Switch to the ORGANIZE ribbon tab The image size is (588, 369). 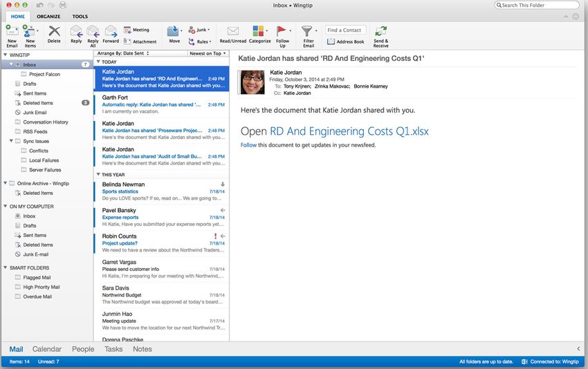pyautogui.click(x=48, y=17)
